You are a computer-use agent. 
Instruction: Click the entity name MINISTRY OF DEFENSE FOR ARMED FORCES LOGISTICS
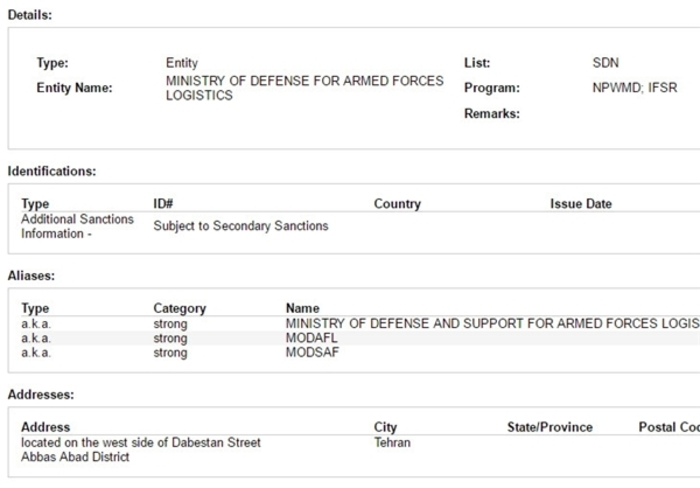tap(304, 88)
